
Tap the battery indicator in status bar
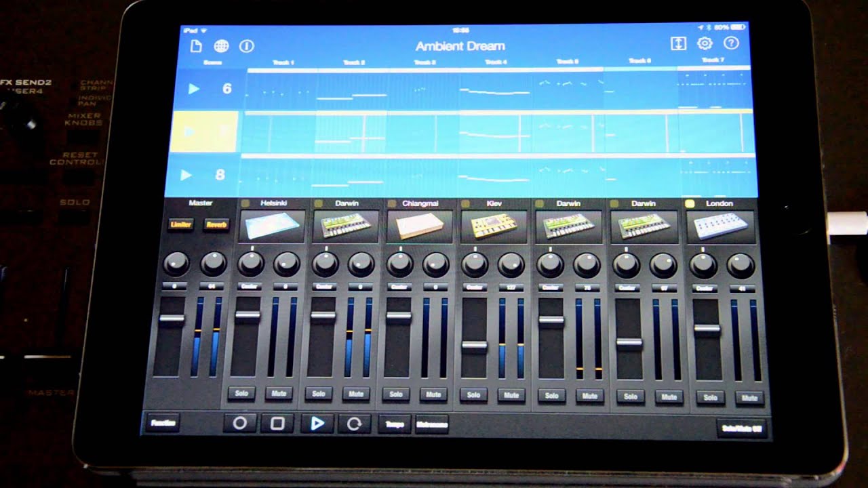click(x=738, y=27)
